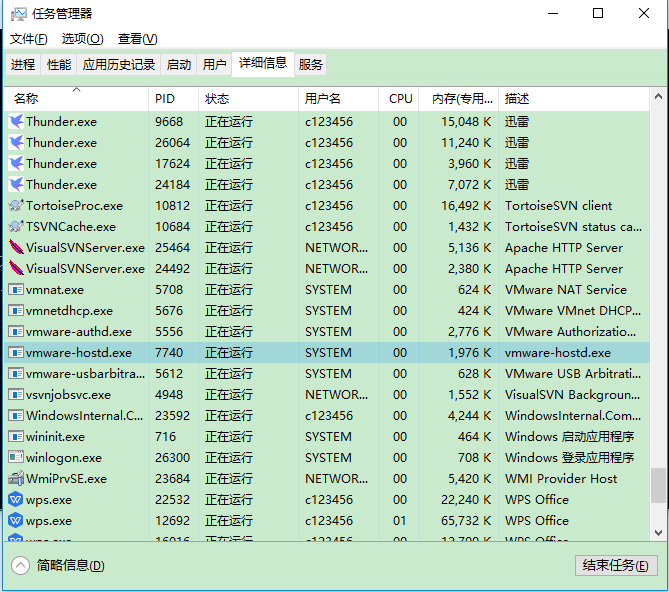The image size is (669, 592).
Task: Click the vsvnjobsvc.exe process icon
Action: (x=16, y=395)
